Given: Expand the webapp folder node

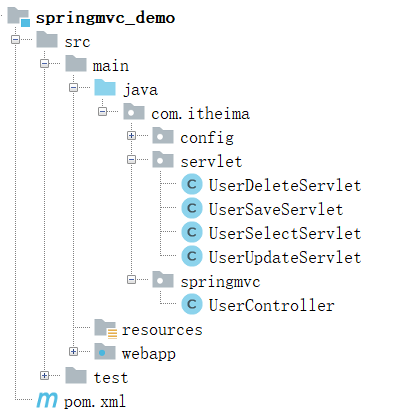Looking at the screenshot, I should coord(73,351).
